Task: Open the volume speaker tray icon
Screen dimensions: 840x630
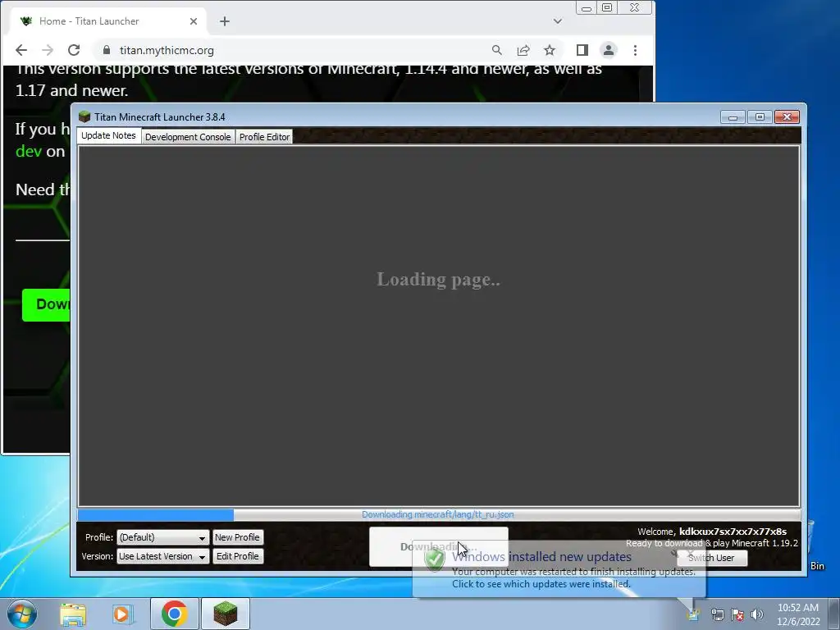Action: (x=757, y=614)
